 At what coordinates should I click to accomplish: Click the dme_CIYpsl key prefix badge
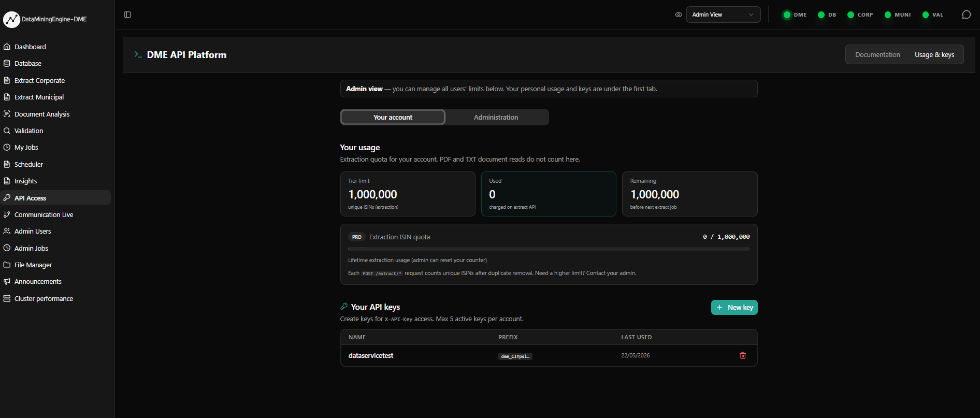click(515, 356)
